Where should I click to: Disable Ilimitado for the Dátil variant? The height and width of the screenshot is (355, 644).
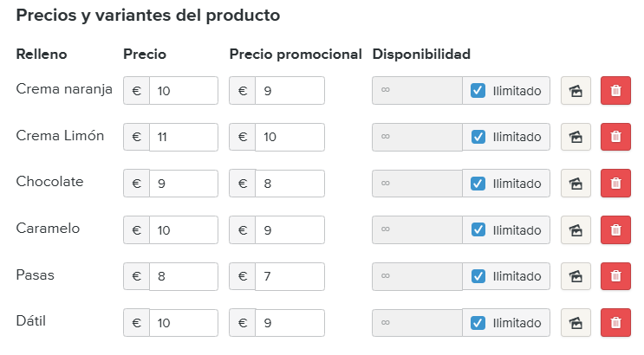pos(478,323)
